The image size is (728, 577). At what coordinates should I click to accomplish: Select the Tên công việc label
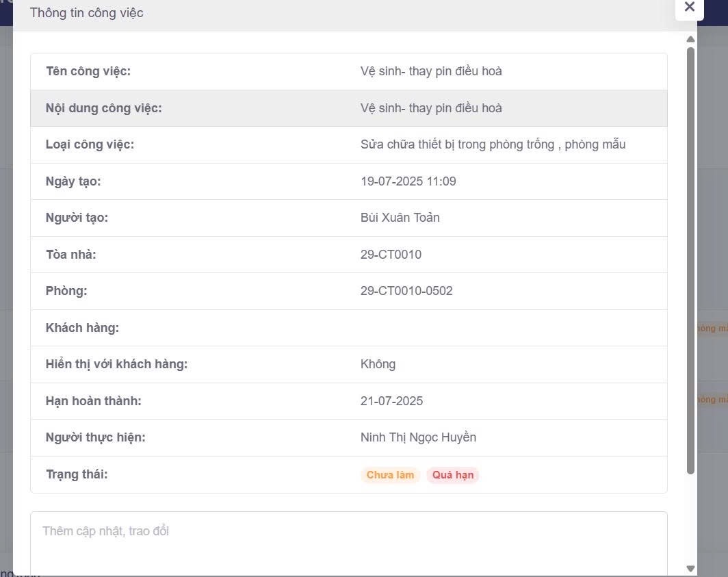pos(88,71)
